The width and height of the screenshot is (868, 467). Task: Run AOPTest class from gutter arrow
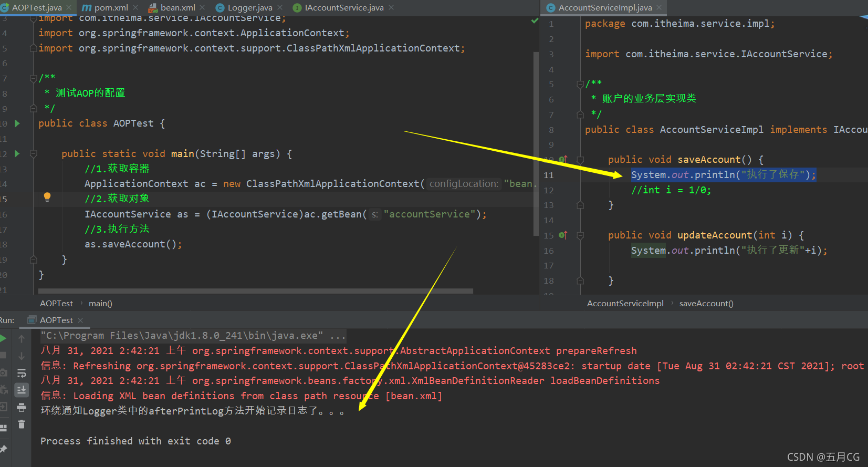[x=17, y=123]
